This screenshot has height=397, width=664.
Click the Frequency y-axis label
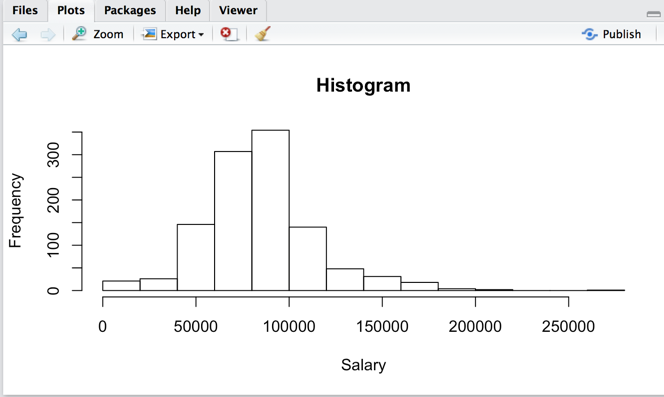[x=15, y=211]
